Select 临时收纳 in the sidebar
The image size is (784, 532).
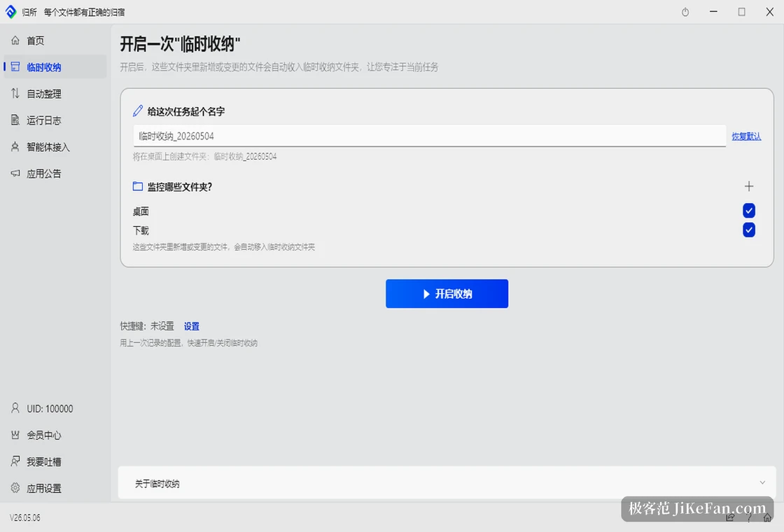(x=55, y=67)
